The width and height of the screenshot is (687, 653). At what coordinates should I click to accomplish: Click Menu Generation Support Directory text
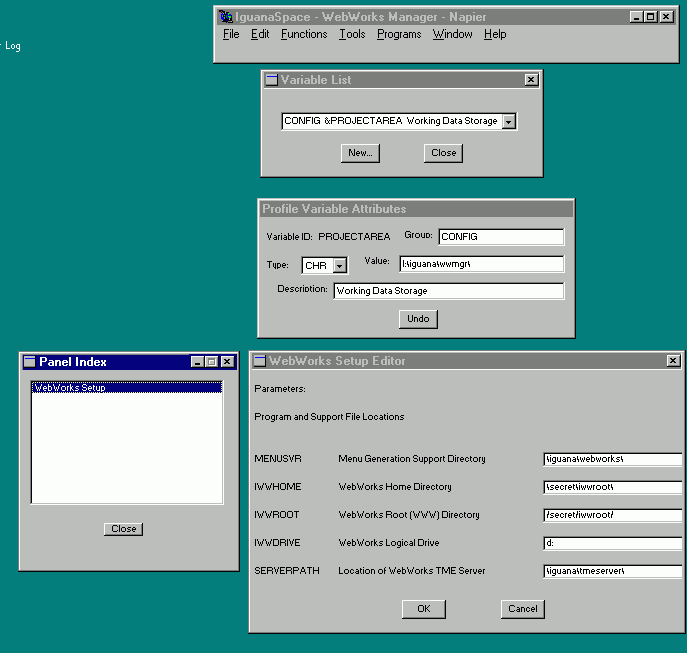[x=412, y=459]
